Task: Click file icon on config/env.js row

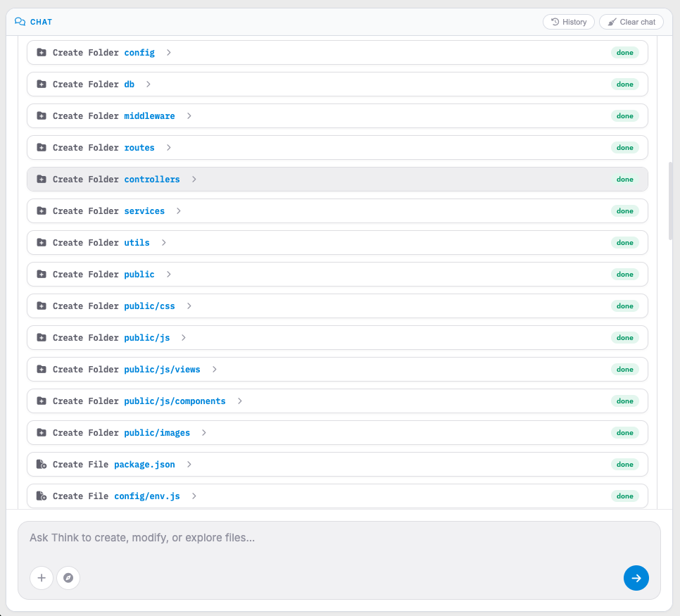Action: tap(42, 496)
